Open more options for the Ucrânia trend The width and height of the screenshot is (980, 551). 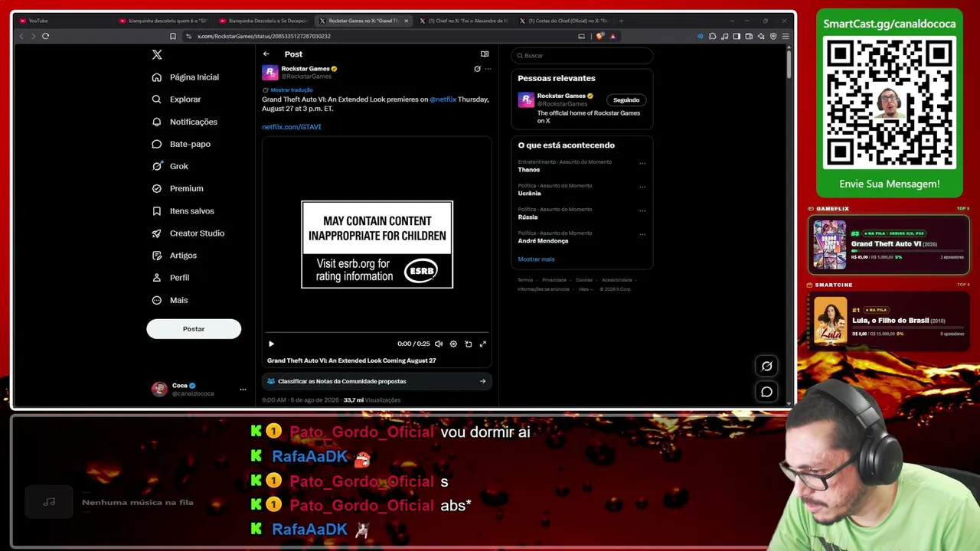pos(642,187)
